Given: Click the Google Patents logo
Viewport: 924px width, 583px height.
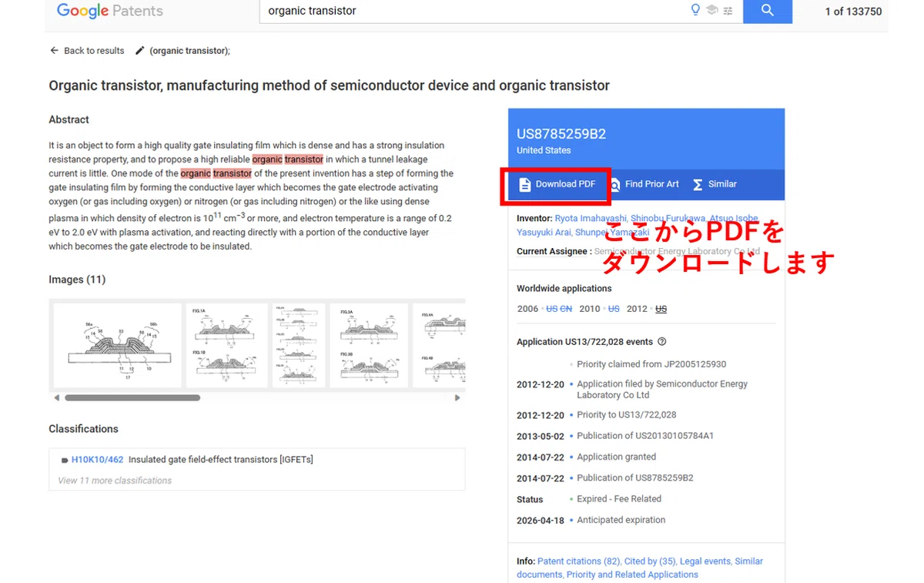Looking at the screenshot, I should 110,11.
